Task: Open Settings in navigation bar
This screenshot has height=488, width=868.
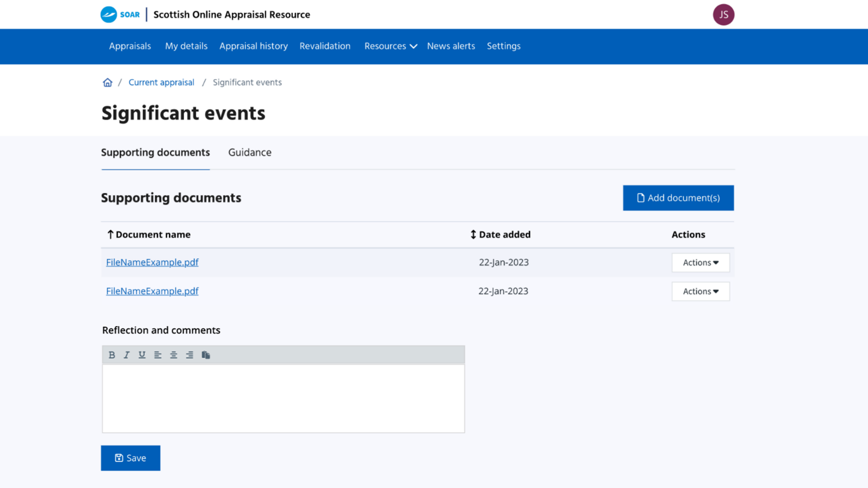Action: [504, 46]
